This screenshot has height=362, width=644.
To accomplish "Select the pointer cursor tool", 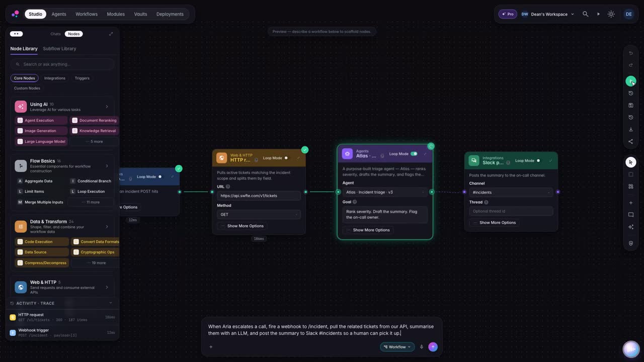I will (631, 162).
